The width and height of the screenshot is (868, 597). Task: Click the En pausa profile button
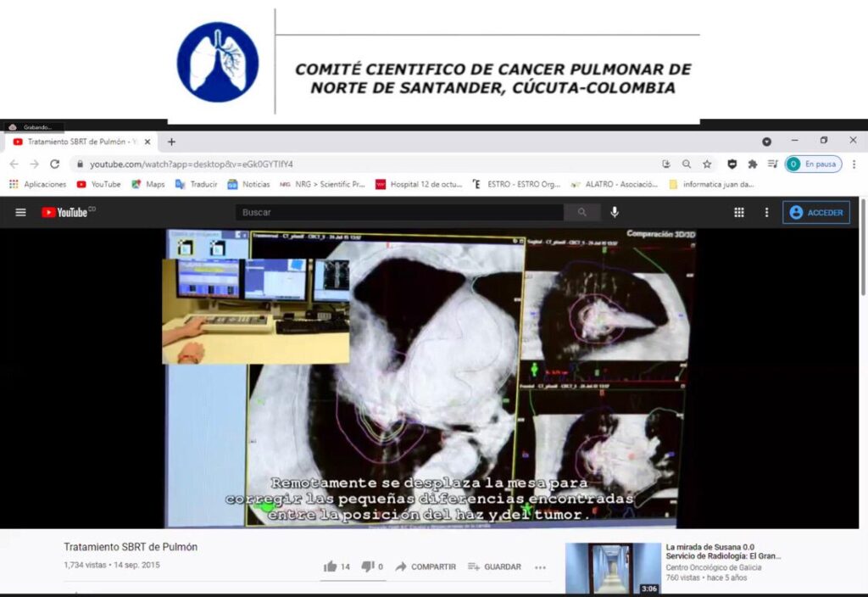click(813, 164)
